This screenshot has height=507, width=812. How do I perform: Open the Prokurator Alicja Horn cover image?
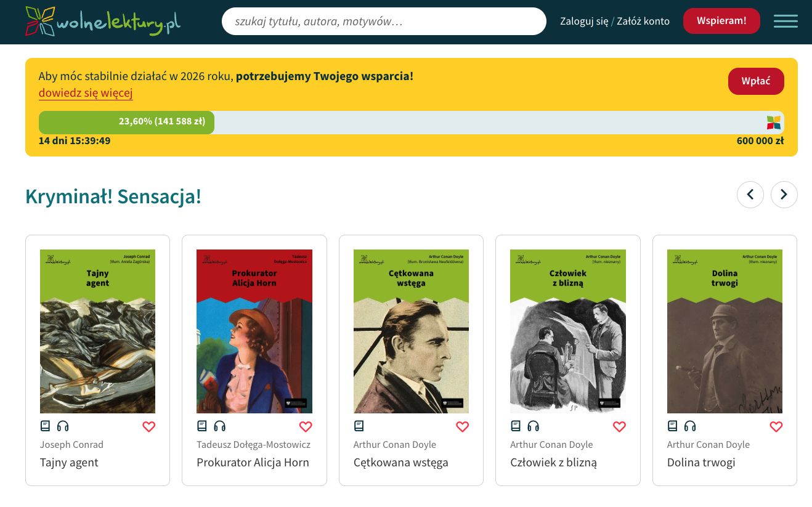[x=254, y=331]
